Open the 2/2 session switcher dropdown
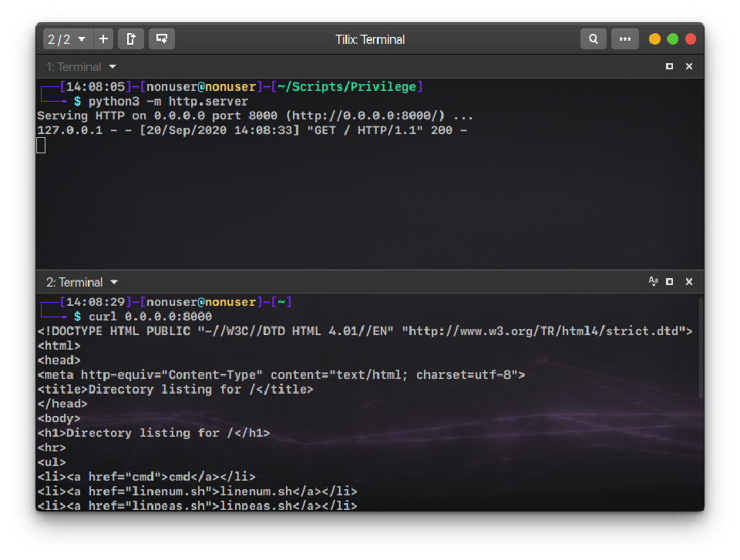This screenshot has height=560, width=740. point(67,39)
